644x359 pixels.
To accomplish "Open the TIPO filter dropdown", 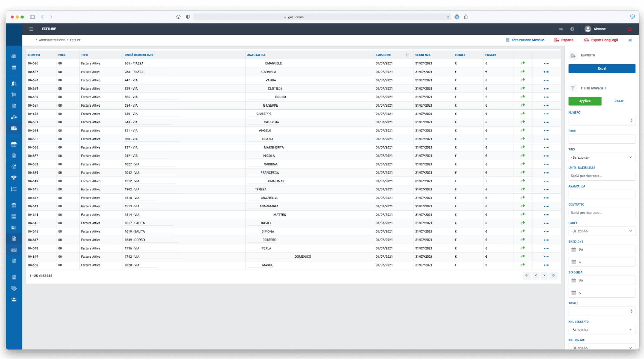I will pos(602,157).
